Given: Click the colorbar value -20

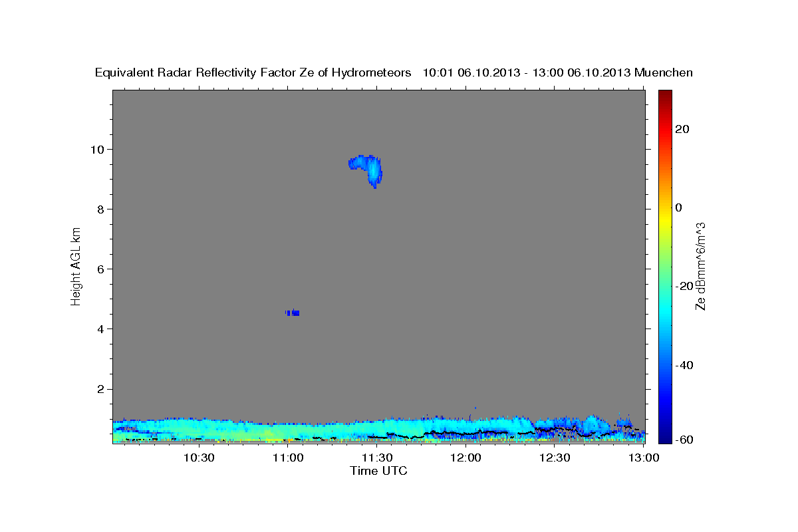Looking at the screenshot, I should (x=685, y=287).
